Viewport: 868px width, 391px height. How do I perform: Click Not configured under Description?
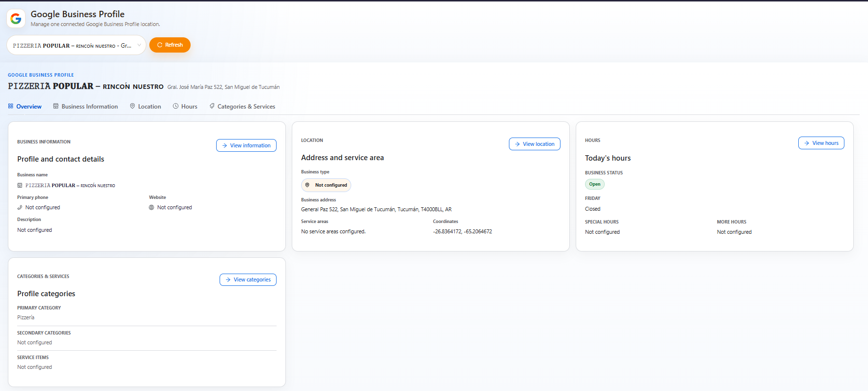pyautogui.click(x=34, y=230)
